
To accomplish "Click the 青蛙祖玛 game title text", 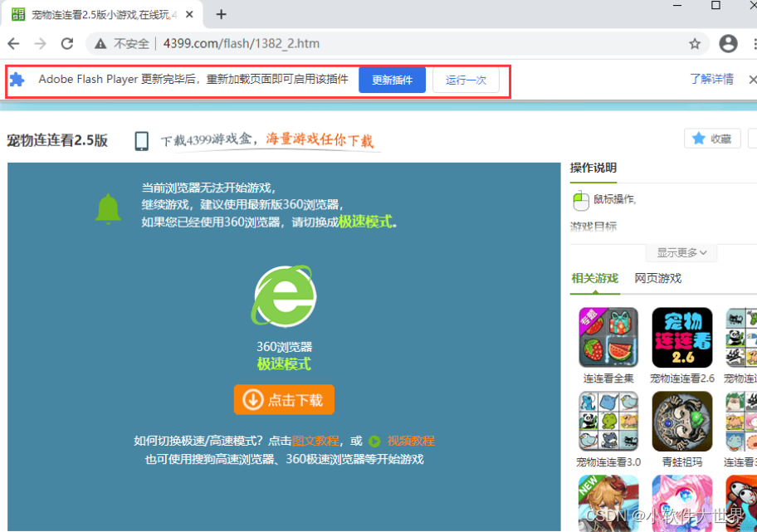I will pyautogui.click(x=681, y=462).
